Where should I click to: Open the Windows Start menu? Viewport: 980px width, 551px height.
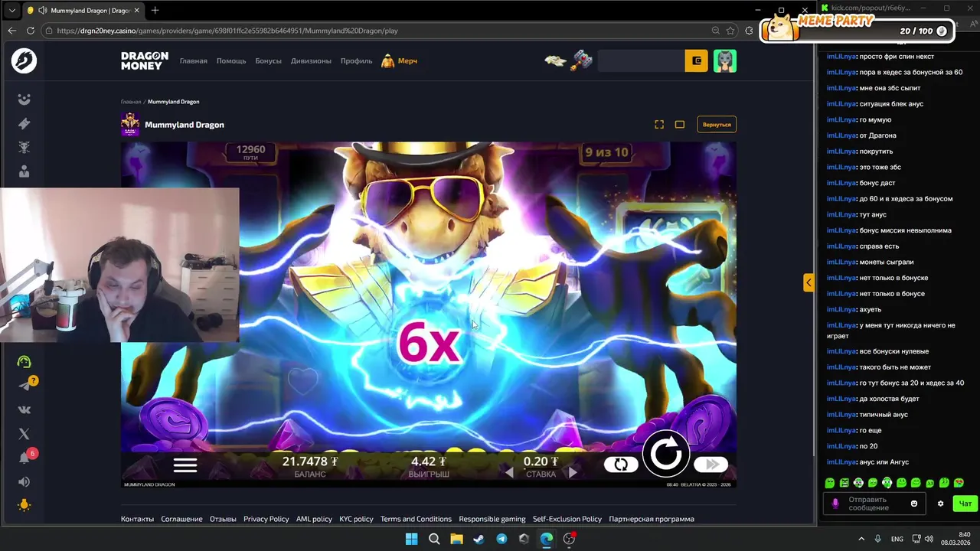pyautogui.click(x=411, y=539)
